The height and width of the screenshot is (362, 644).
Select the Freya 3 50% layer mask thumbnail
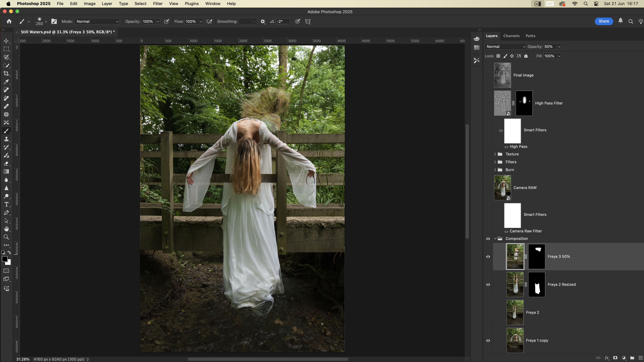pos(536,257)
